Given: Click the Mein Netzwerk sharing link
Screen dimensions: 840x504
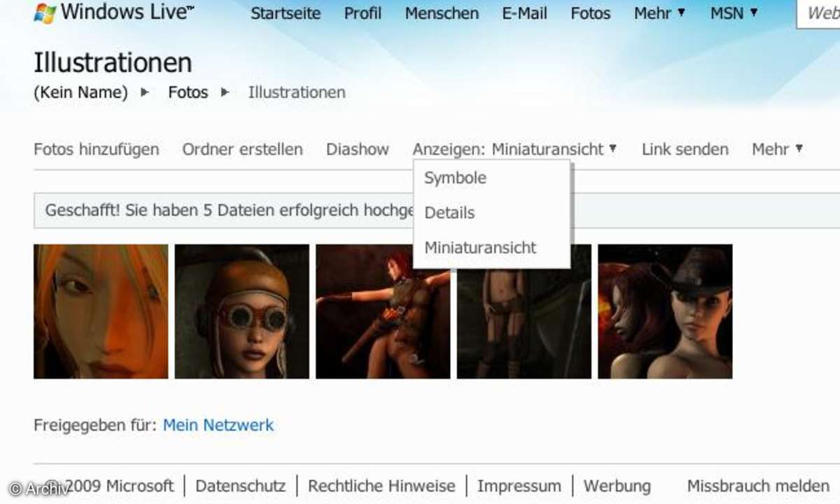Looking at the screenshot, I should coord(218,425).
